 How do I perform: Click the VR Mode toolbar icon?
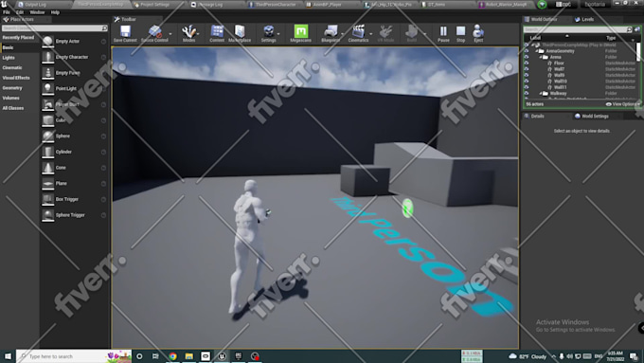tap(385, 31)
